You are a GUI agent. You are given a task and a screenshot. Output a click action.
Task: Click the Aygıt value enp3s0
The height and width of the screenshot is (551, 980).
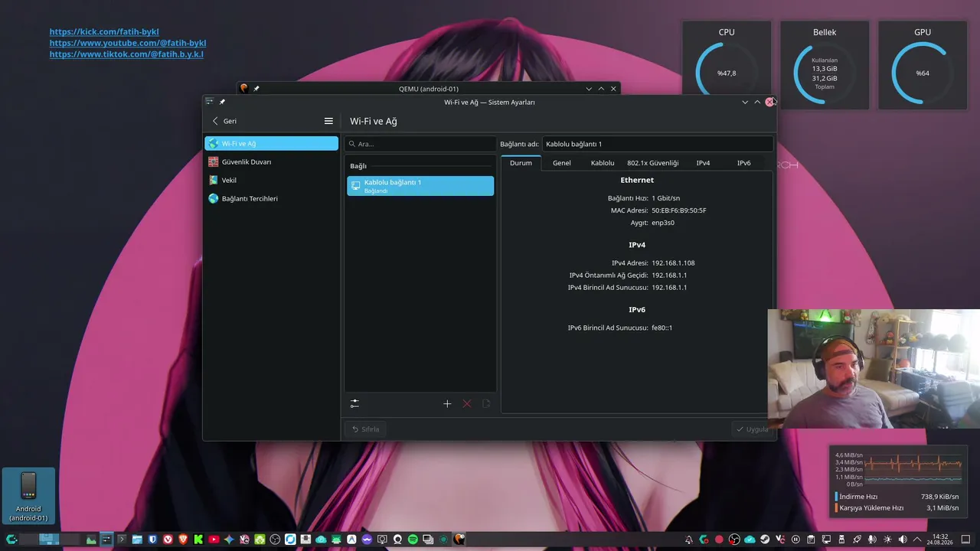click(x=663, y=223)
